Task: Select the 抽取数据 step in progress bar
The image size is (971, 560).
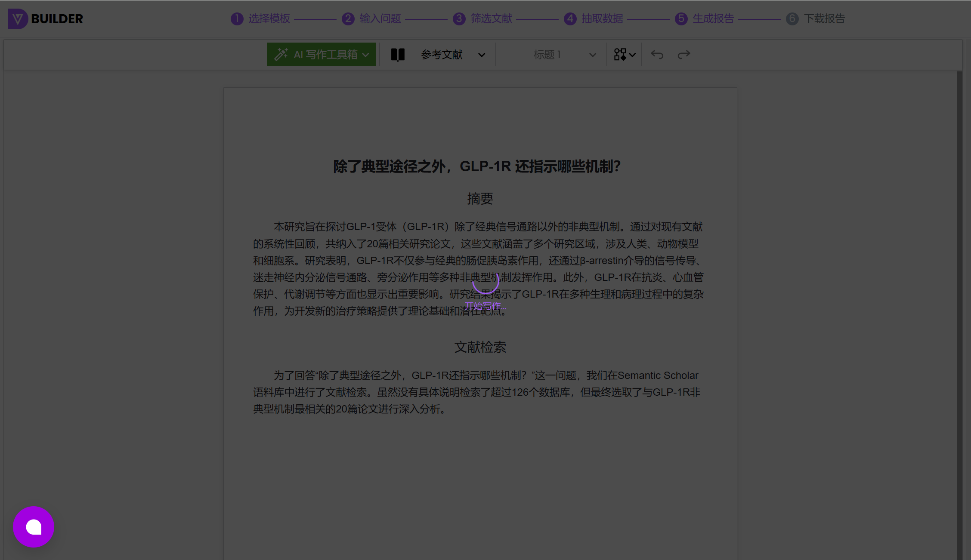Action: (603, 18)
